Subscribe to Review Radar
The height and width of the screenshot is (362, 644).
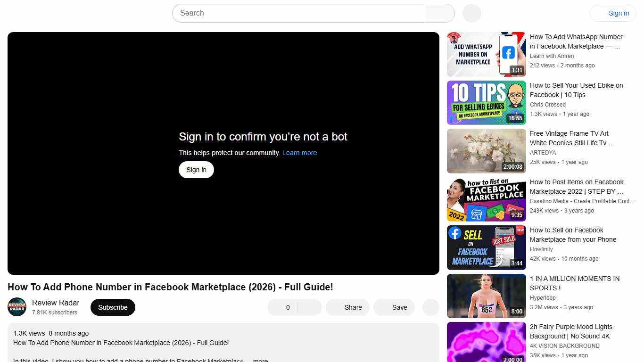(x=113, y=307)
